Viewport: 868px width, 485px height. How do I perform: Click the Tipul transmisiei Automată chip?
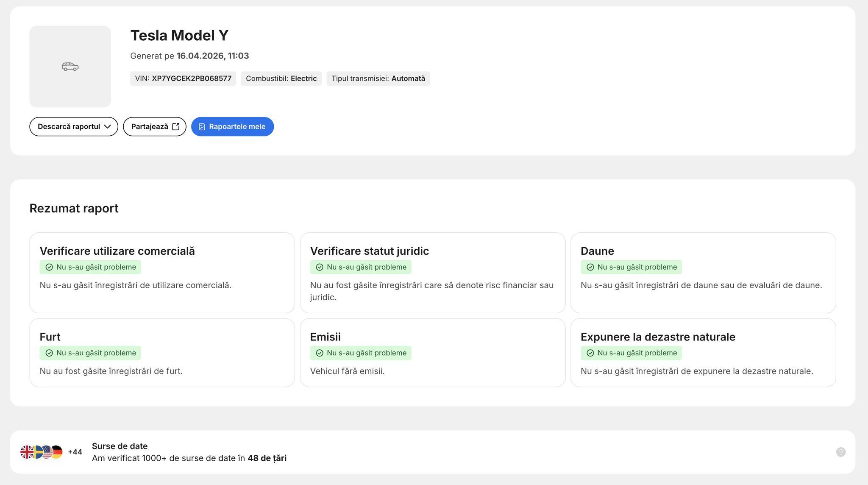pos(378,78)
